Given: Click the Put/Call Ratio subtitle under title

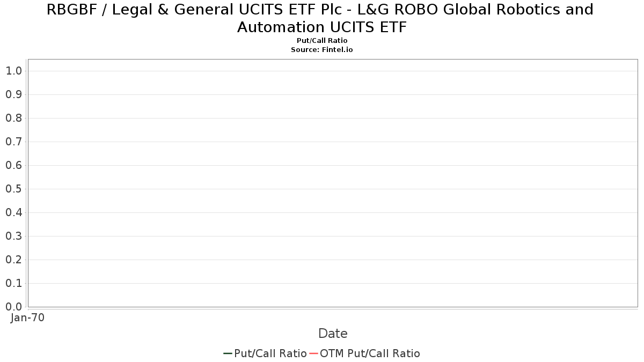Looking at the screenshot, I should coord(322,41).
